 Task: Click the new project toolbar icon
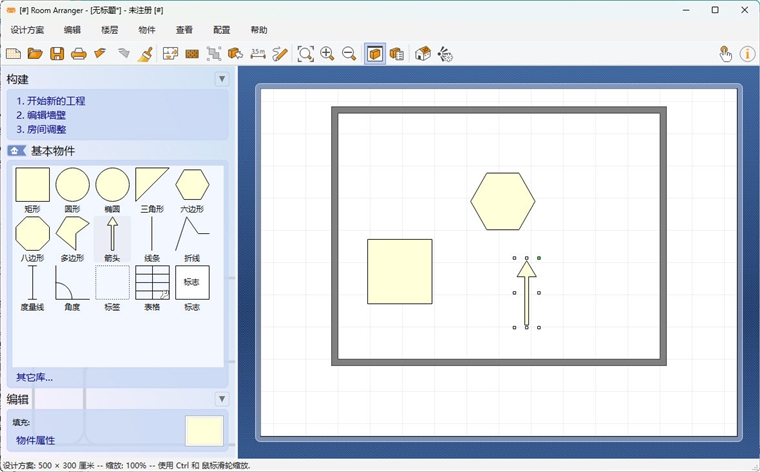14,53
